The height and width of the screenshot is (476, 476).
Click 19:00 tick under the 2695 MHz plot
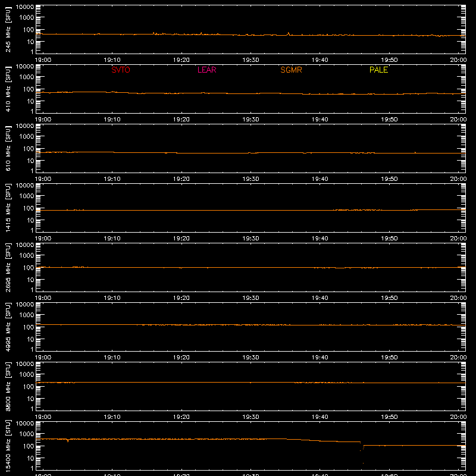click(43, 298)
